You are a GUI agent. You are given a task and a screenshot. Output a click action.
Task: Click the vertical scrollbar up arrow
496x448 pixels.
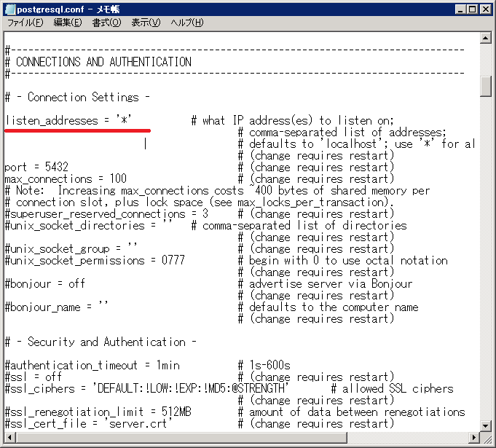[x=486, y=36]
